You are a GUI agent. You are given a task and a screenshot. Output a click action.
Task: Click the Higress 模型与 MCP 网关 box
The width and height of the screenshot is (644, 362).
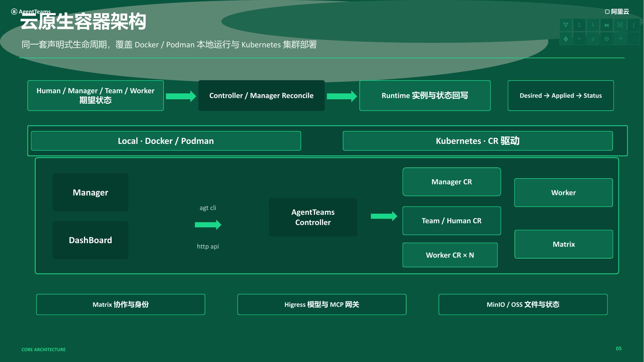(322, 304)
